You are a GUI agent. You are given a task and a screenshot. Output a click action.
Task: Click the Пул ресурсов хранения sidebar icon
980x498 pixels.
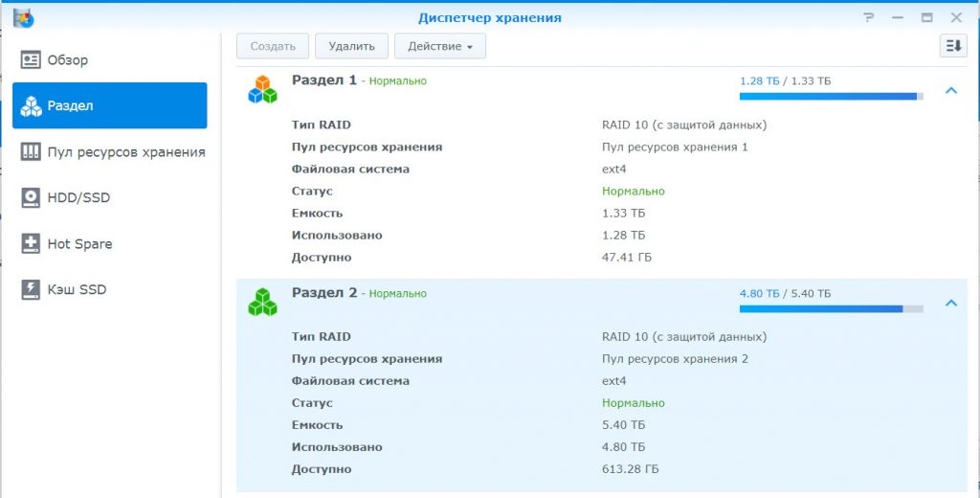click(x=31, y=152)
